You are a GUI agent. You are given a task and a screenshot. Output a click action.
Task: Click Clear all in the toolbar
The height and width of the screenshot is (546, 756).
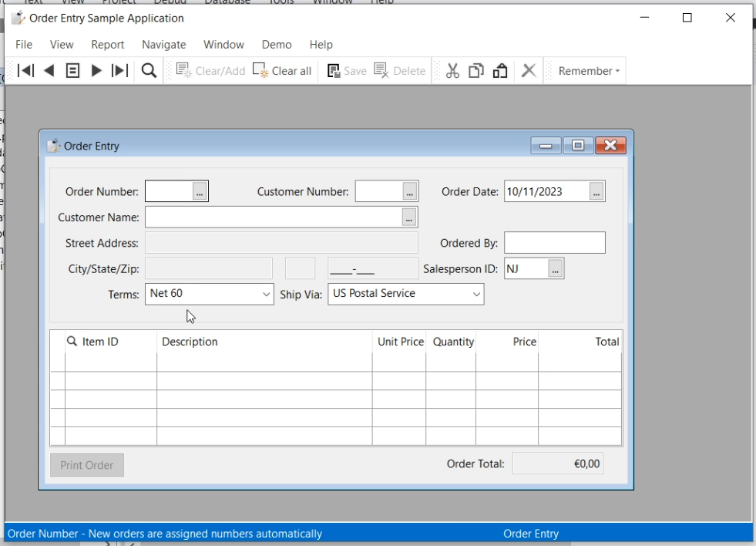(283, 71)
